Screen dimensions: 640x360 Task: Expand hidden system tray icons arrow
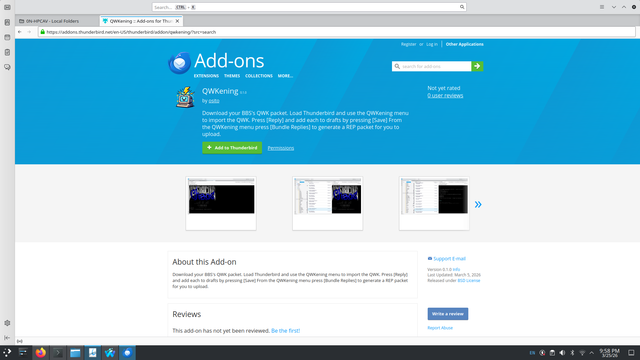click(x=592, y=353)
